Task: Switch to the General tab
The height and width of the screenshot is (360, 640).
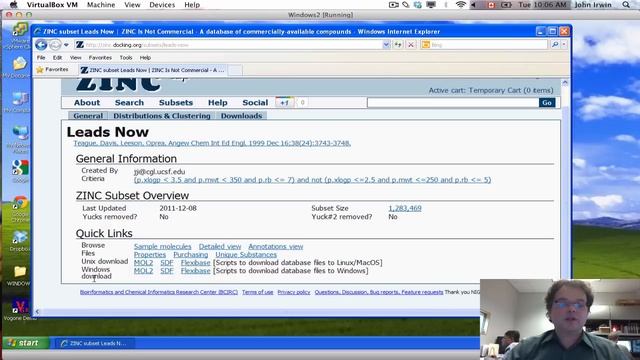Action: 88,116
